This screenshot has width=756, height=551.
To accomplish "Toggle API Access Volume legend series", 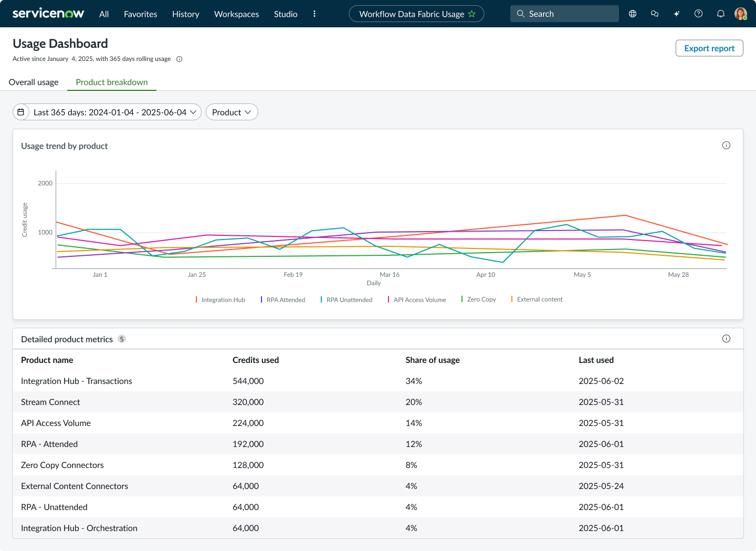I will click(x=417, y=300).
